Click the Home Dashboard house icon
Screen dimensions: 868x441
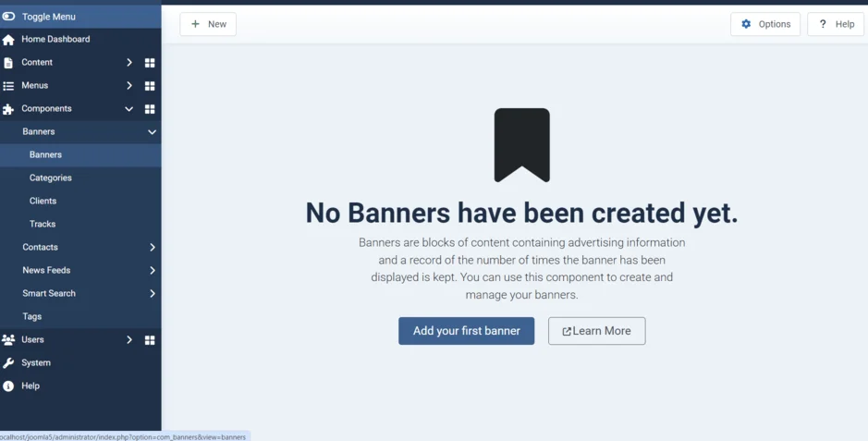8,40
